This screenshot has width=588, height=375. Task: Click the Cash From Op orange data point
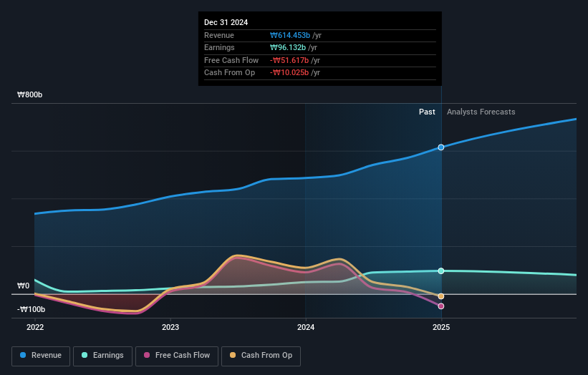click(441, 296)
